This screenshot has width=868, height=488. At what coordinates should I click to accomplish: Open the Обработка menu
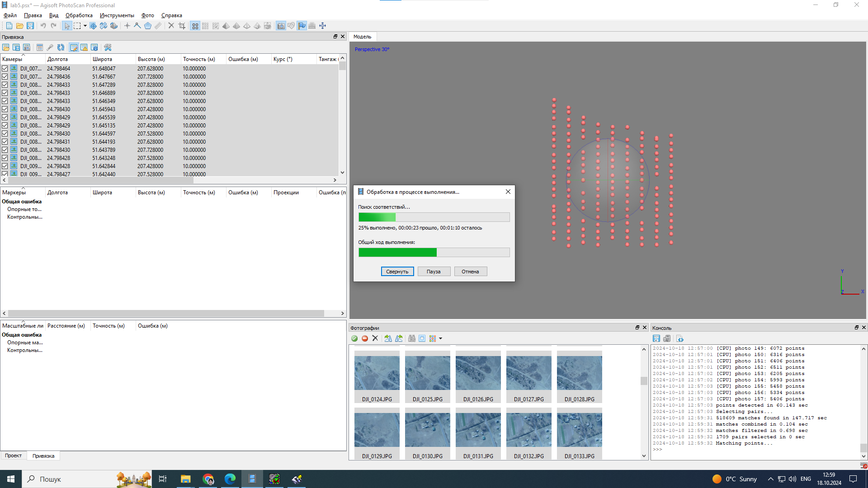click(x=79, y=15)
